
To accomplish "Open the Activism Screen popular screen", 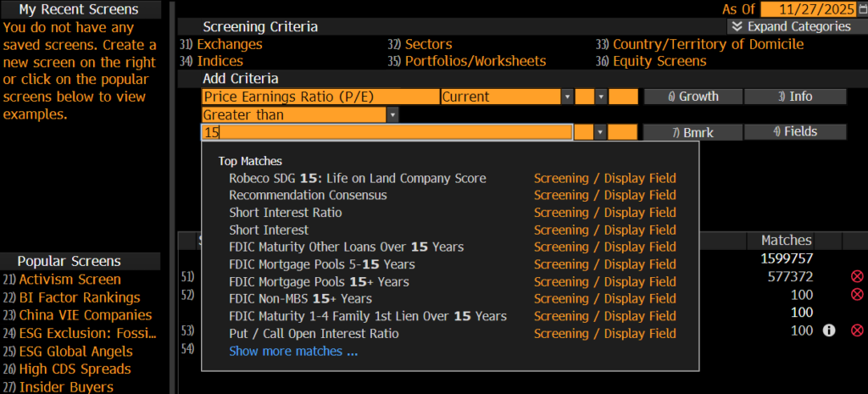I will pos(70,280).
